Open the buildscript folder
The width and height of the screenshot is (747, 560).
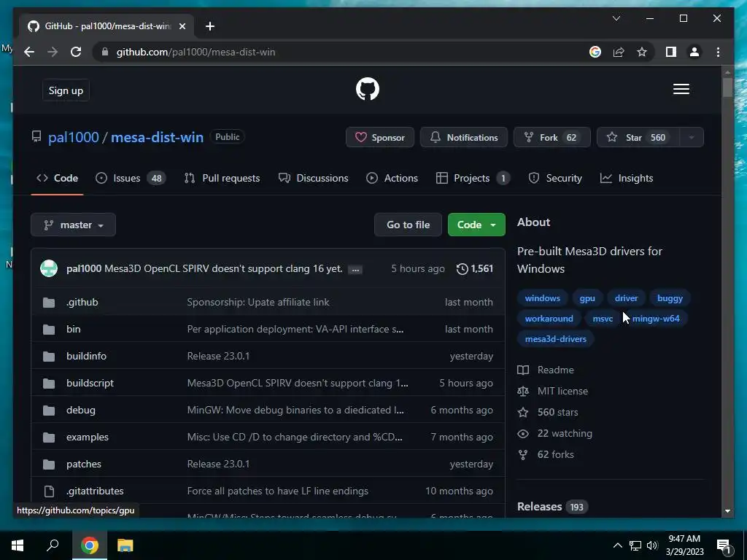pyautogui.click(x=90, y=384)
